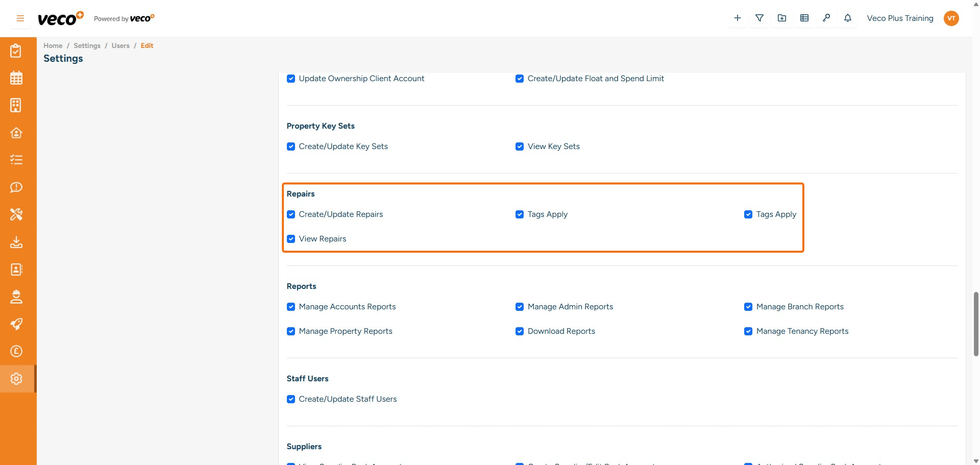Click the page vertical scrollbar thumb
This screenshot has height=465, width=980.
tap(976, 324)
